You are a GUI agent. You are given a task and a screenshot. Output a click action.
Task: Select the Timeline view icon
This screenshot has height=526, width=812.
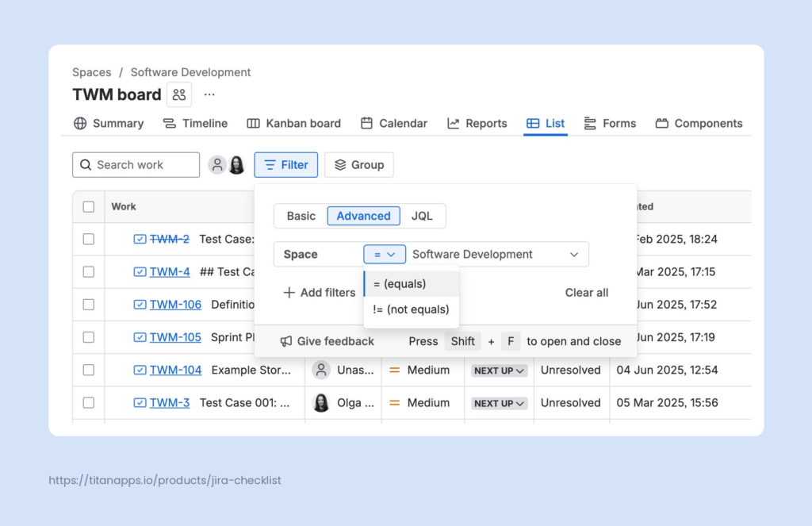pos(168,123)
